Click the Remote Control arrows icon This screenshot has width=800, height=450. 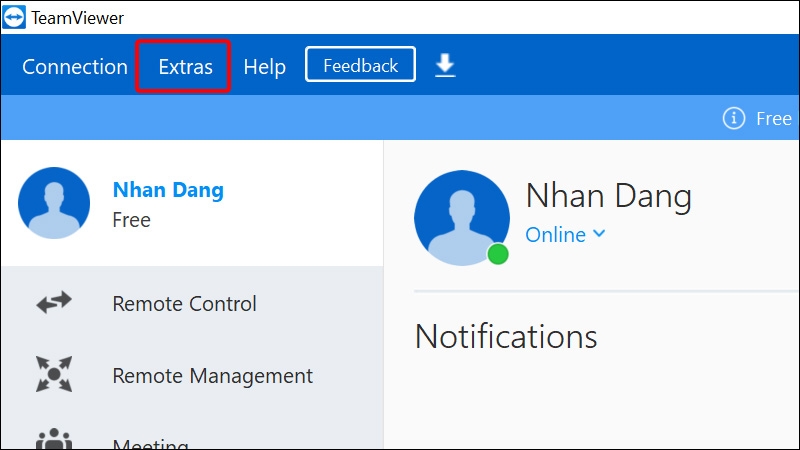pyautogui.click(x=54, y=303)
